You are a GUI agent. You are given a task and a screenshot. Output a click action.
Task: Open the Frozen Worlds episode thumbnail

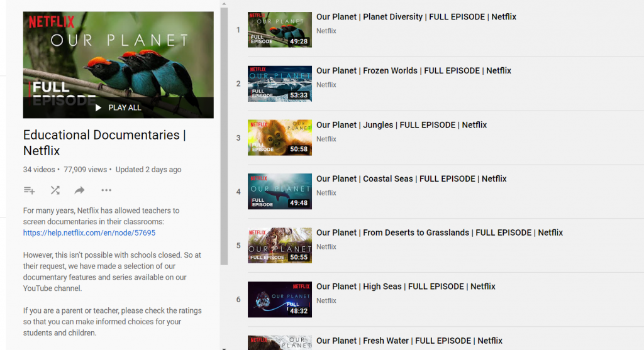(280, 84)
